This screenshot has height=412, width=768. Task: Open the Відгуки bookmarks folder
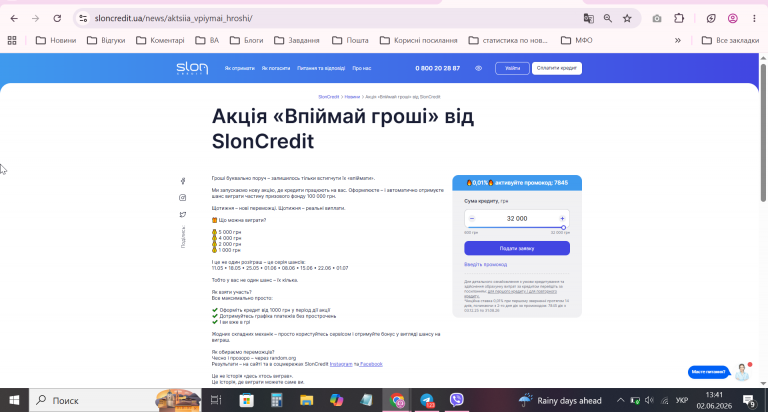pyautogui.click(x=106, y=40)
